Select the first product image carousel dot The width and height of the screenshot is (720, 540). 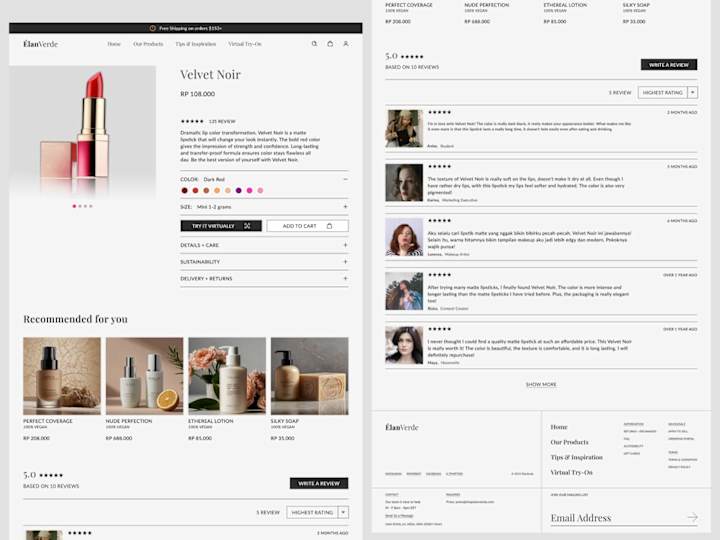click(74, 206)
